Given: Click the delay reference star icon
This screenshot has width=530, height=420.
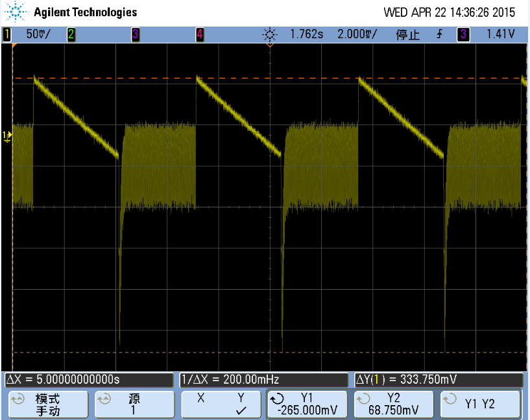Looking at the screenshot, I should click(x=270, y=34).
